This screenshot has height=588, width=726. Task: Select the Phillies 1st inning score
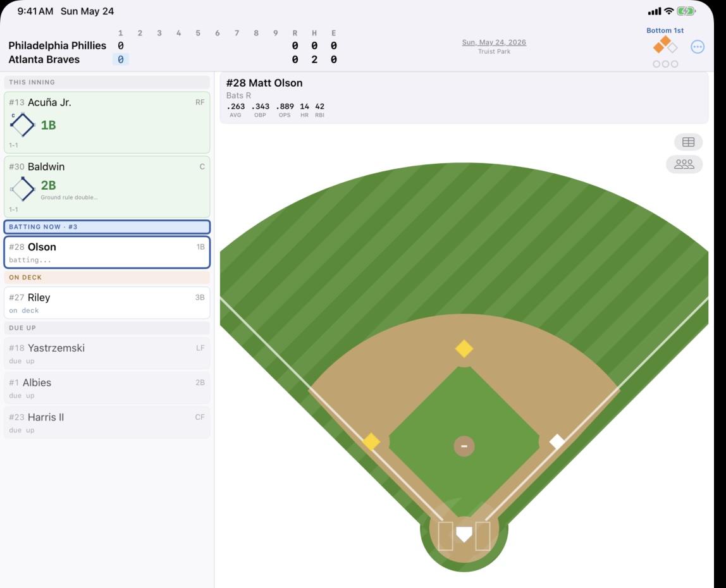120,46
